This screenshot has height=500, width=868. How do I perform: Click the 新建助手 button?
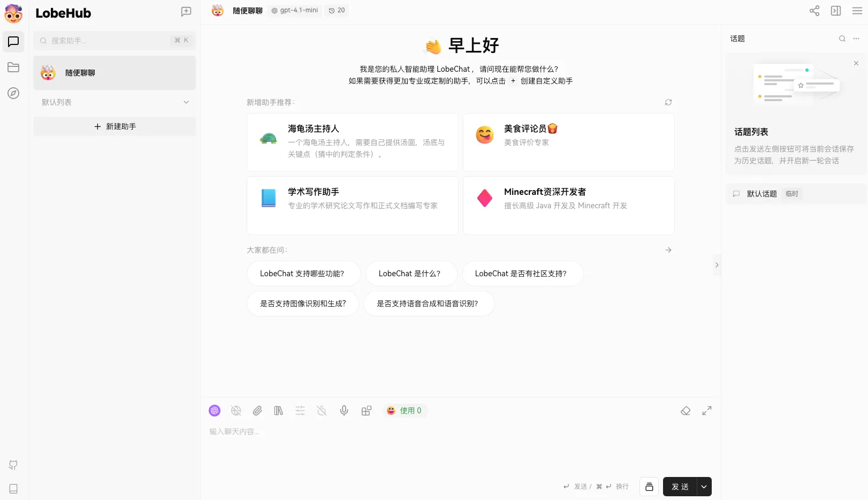(x=115, y=126)
